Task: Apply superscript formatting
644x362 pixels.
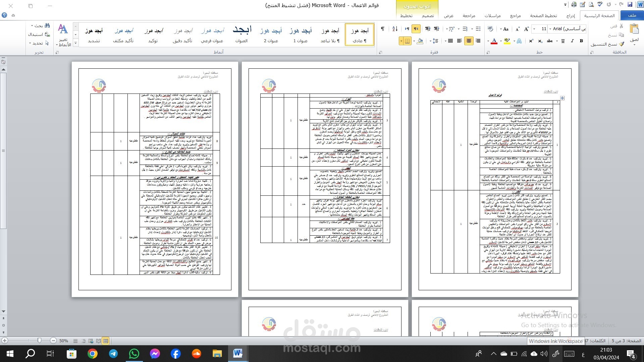Action: pos(531,41)
